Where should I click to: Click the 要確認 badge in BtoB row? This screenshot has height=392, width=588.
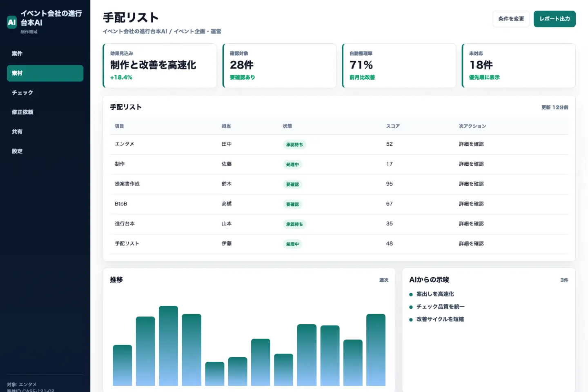(292, 204)
